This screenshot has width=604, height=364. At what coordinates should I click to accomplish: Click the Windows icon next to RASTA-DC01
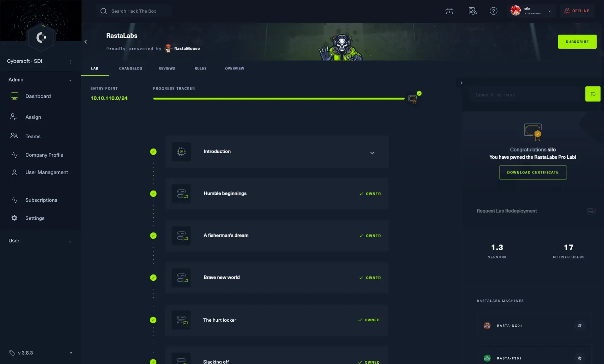pyautogui.click(x=580, y=326)
